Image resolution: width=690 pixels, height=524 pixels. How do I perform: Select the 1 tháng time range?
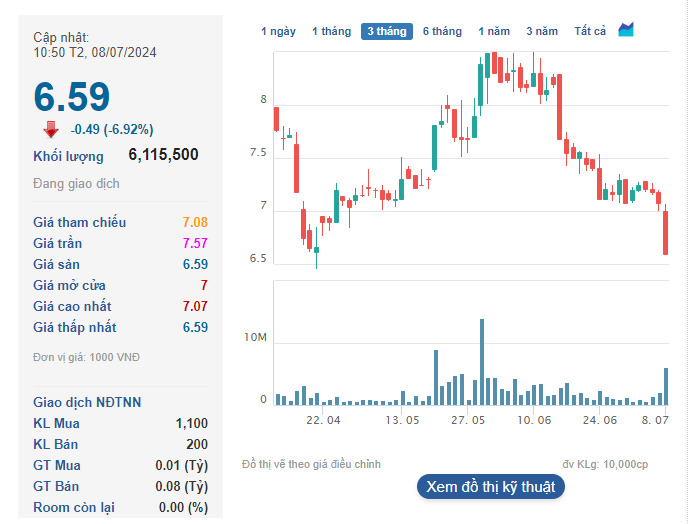point(331,31)
